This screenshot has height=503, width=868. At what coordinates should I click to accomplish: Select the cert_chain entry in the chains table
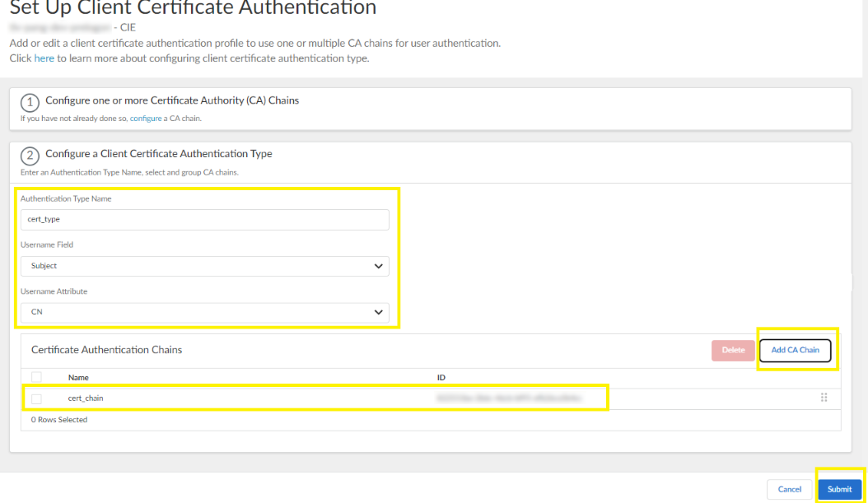click(x=86, y=397)
